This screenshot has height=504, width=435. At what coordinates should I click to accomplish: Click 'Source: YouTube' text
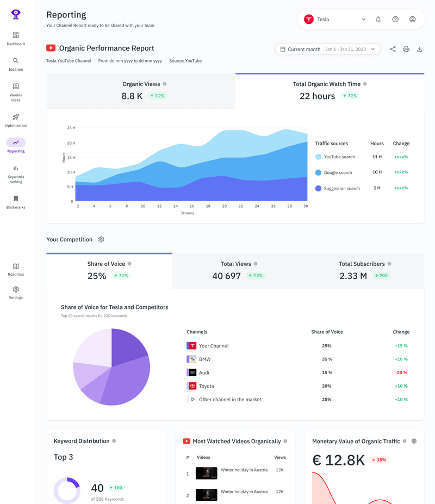tap(185, 61)
